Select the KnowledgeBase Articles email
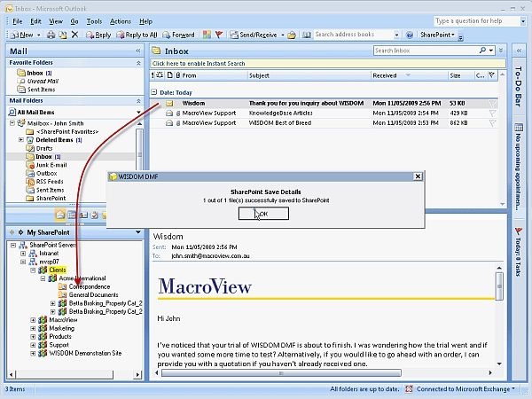 tap(324, 113)
